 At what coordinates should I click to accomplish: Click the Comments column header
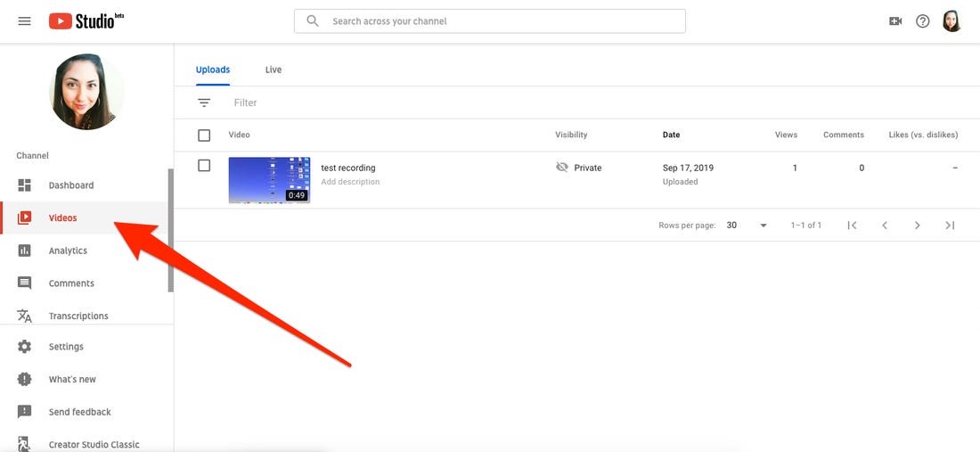[x=844, y=135]
